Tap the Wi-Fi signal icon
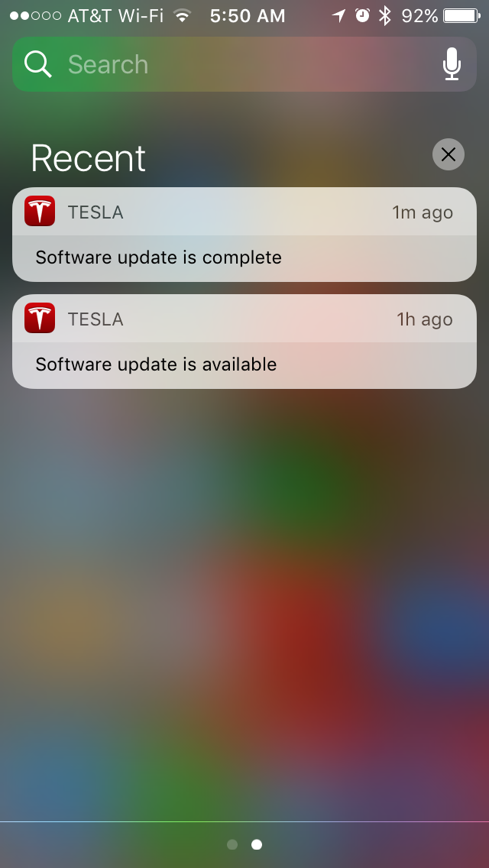Viewport: 489px width, 868px height. click(x=182, y=15)
